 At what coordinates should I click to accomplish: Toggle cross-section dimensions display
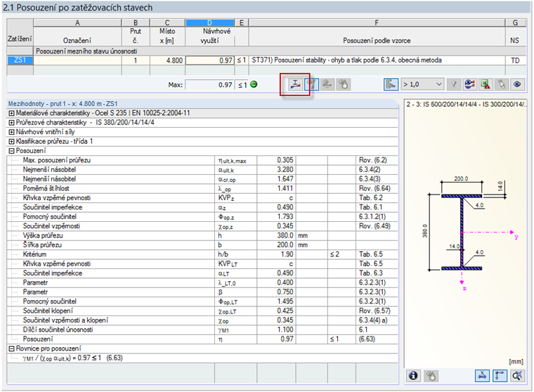click(482, 376)
